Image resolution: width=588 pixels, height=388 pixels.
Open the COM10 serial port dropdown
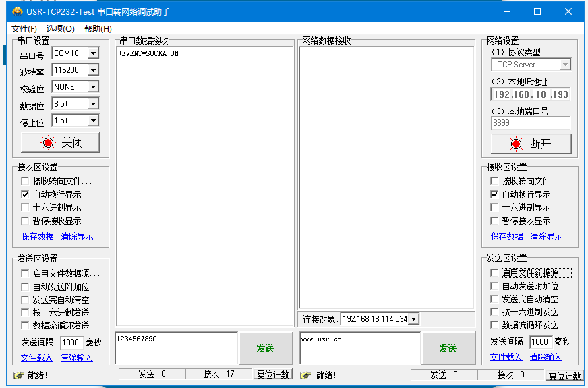pyautogui.click(x=93, y=53)
